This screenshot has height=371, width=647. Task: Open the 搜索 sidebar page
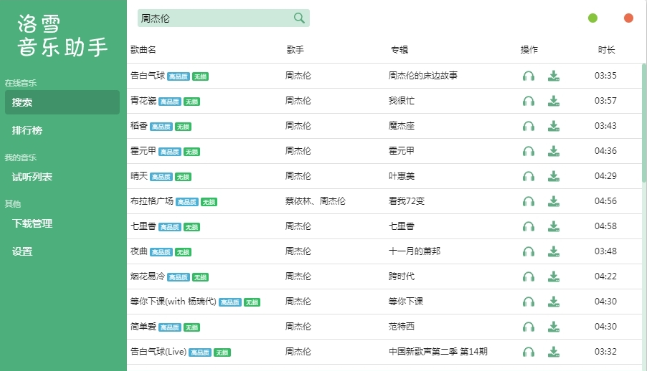point(62,102)
